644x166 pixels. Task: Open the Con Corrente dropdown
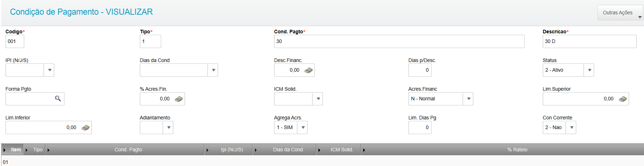click(x=571, y=128)
